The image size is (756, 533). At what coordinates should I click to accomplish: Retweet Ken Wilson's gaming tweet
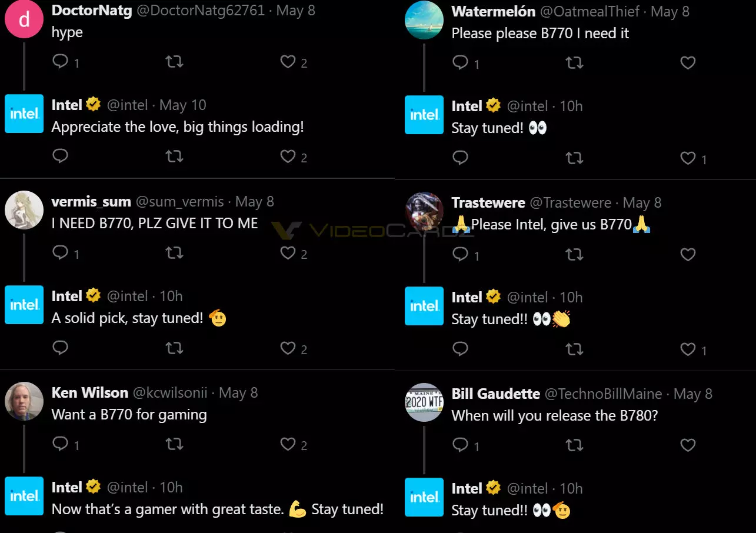point(174,444)
